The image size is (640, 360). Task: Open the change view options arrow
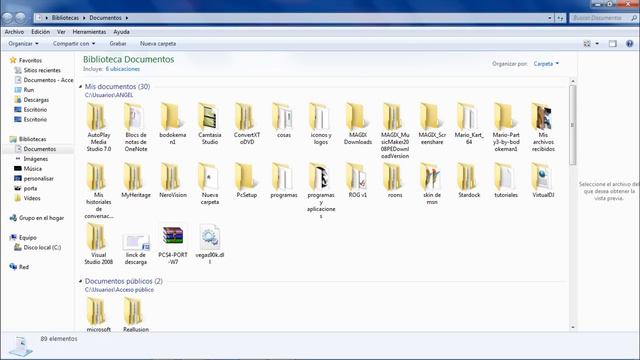597,44
